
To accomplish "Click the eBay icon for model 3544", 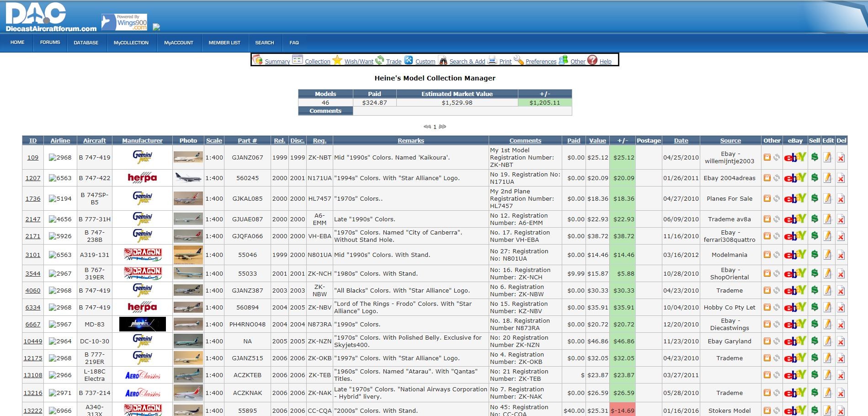I will 795,273.
